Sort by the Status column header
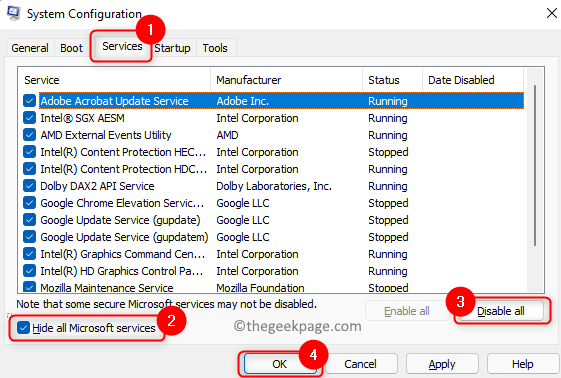 pos(392,80)
